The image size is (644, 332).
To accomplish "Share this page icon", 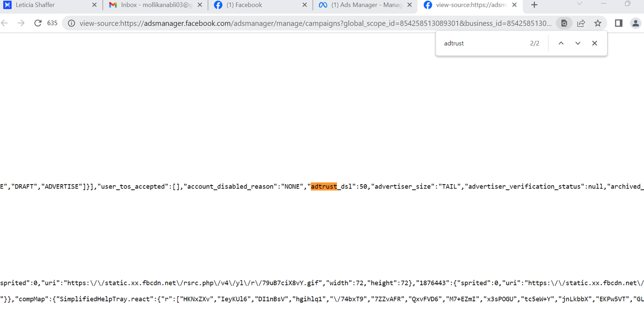I will click(581, 23).
